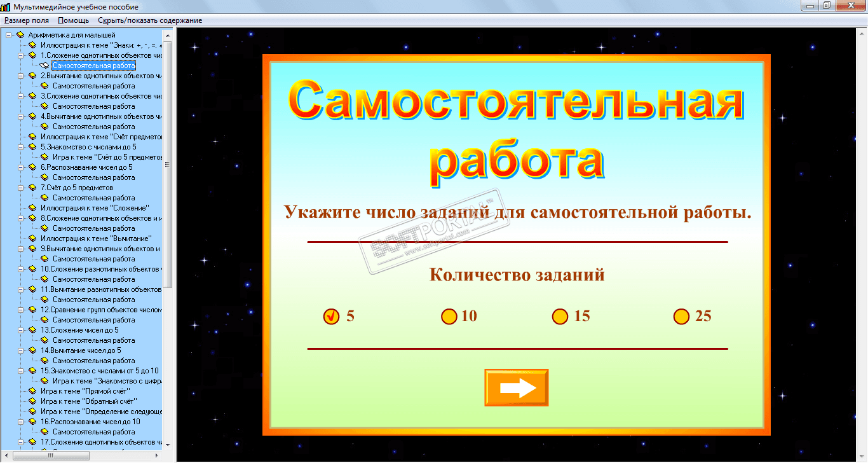The height and width of the screenshot is (463, 868).
Task: Click contents tree scroll-down arrow
Action: (x=168, y=445)
